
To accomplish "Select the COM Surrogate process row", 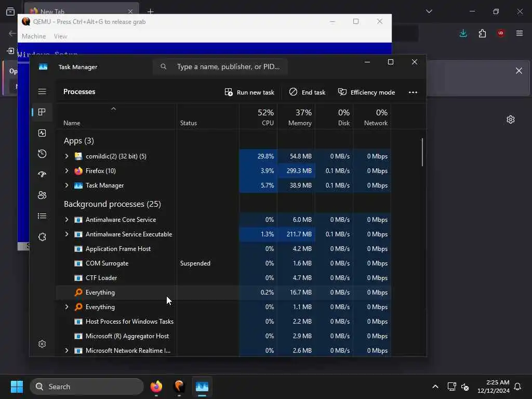I will [223, 263].
